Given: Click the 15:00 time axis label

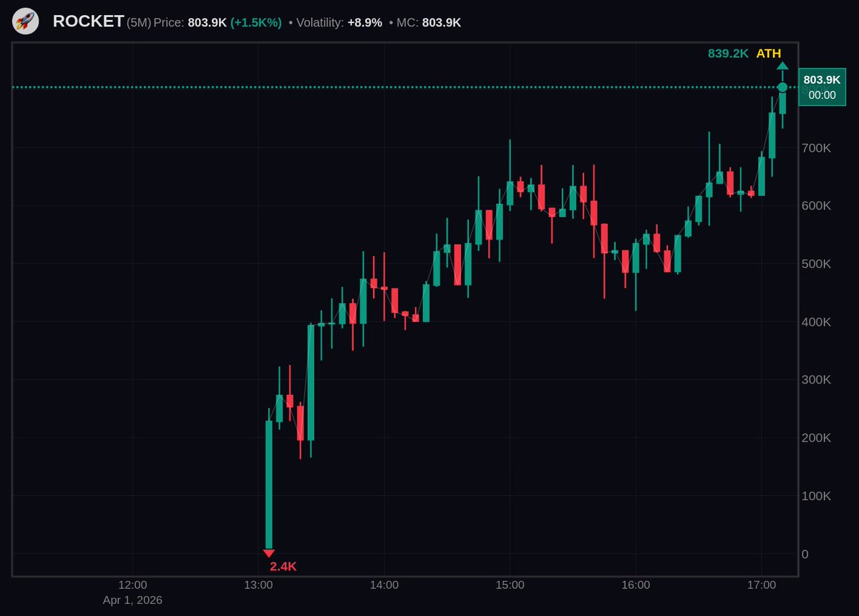Looking at the screenshot, I should coord(510,585).
